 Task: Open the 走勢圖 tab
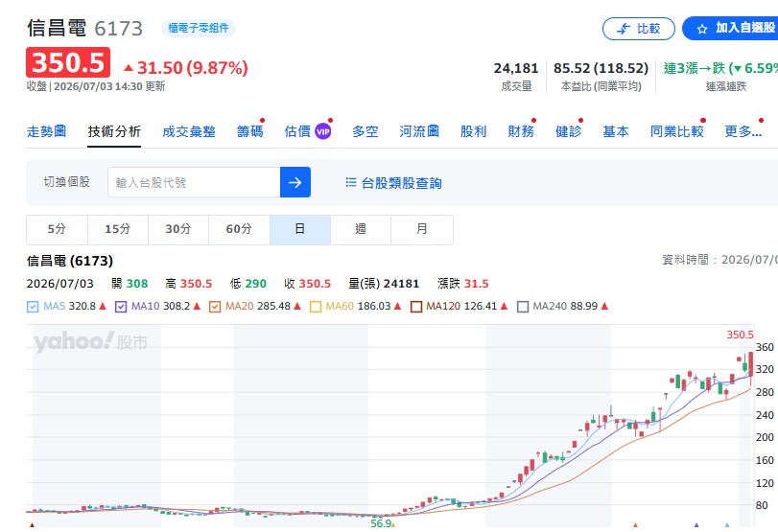click(x=46, y=131)
